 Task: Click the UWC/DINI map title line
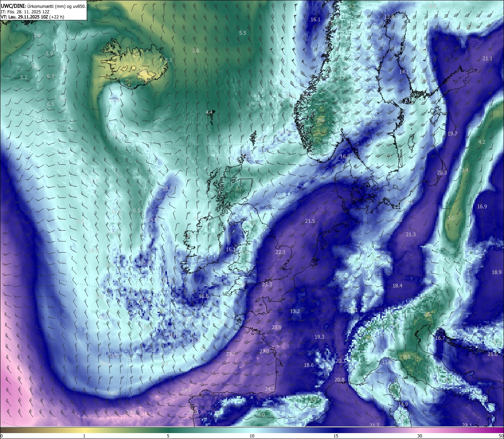[x=43, y=6]
